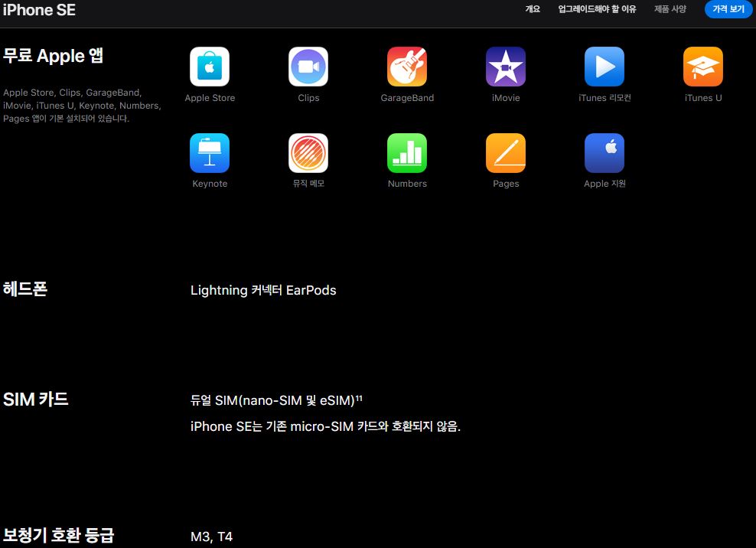The image size is (756, 548).
Task: Open the Clips app icon
Action: [308, 67]
